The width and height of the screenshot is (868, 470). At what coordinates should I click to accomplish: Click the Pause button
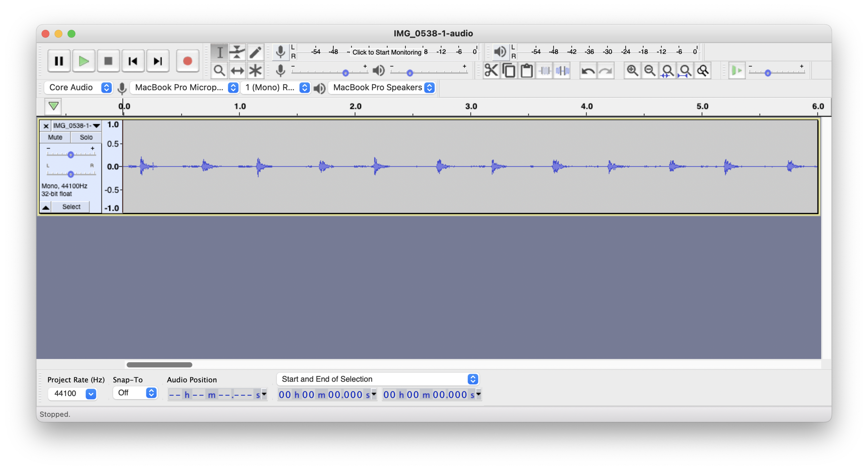pyautogui.click(x=59, y=61)
